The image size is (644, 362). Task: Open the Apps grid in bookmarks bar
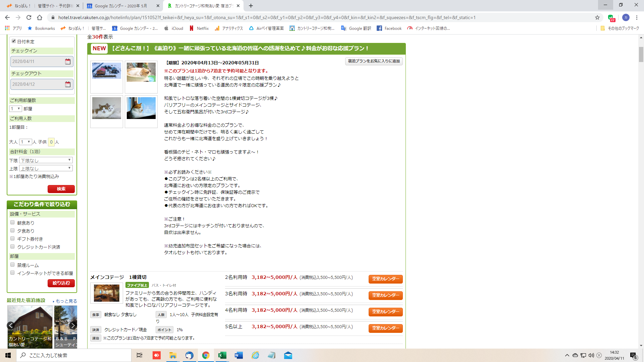[13, 28]
